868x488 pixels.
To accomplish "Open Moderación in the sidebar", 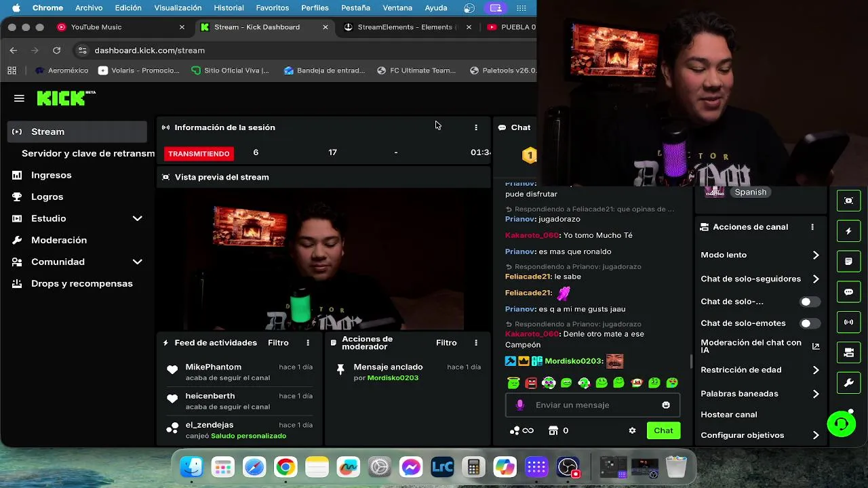I will 59,240.
